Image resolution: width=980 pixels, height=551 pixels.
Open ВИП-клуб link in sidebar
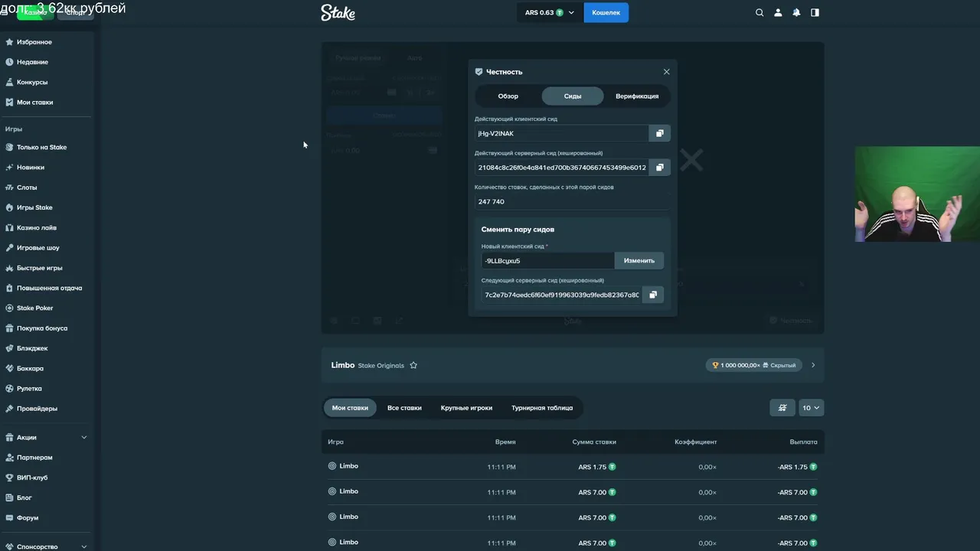tap(32, 478)
